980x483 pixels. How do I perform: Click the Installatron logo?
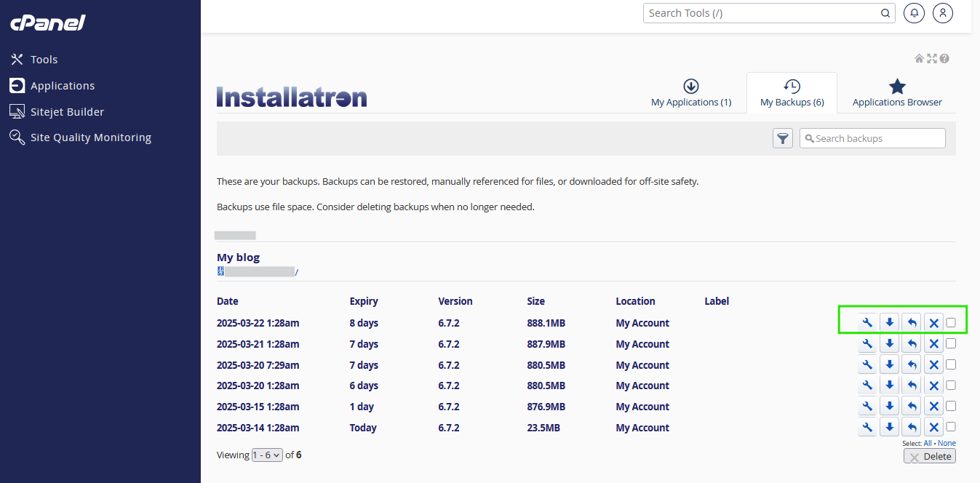pyautogui.click(x=292, y=97)
